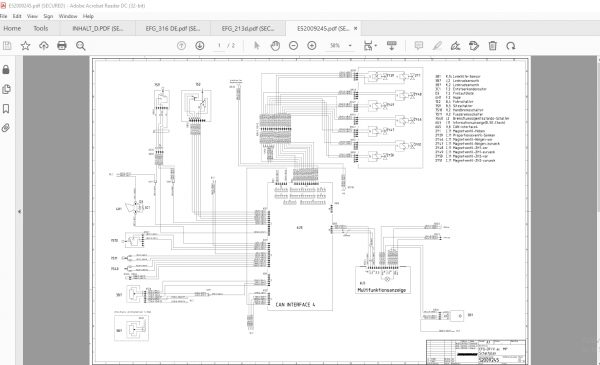600x365 pixels.
Task: Switch to the EFG_316 DE.pdf document tab
Action: (x=173, y=28)
